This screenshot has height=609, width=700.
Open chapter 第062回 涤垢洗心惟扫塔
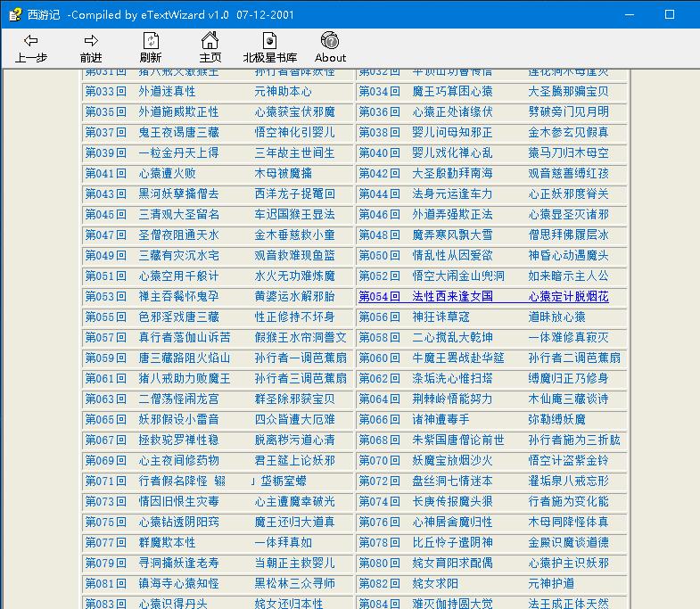[483, 379]
